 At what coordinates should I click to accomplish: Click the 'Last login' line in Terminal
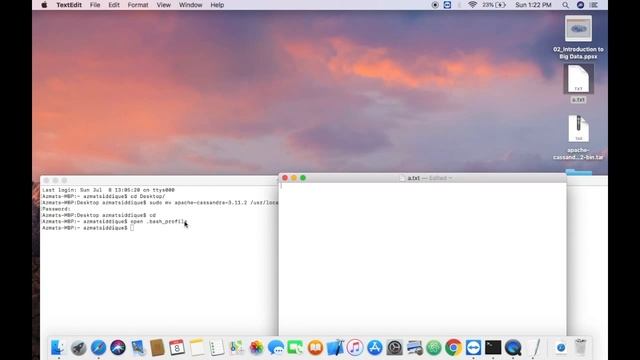(x=108, y=190)
